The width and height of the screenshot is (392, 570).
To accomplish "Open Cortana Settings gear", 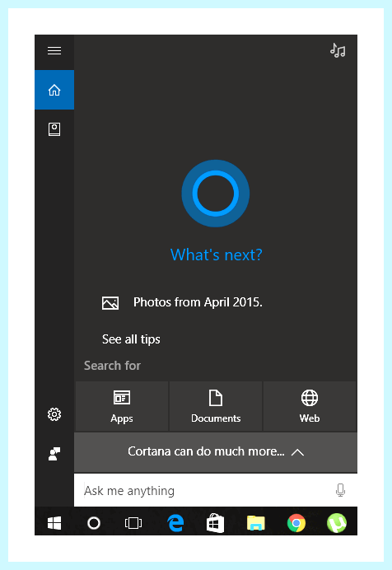I will pyautogui.click(x=54, y=414).
